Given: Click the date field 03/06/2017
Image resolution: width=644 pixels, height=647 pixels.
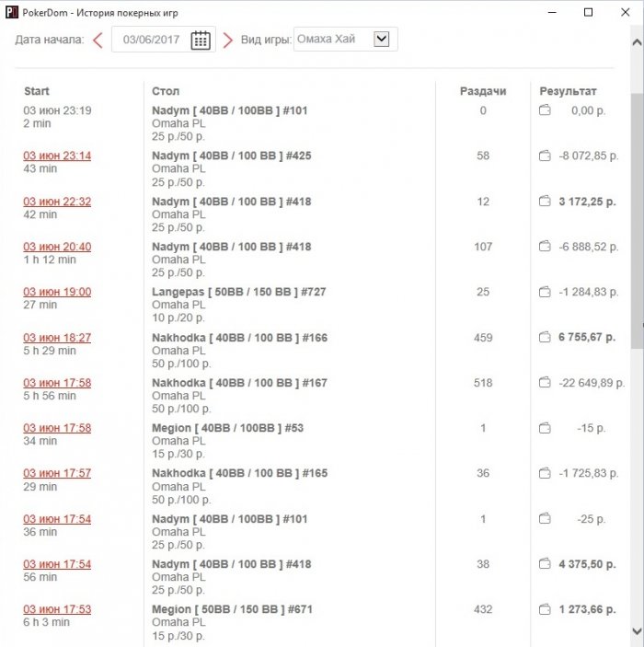Looking at the screenshot, I should tap(151, 40).
